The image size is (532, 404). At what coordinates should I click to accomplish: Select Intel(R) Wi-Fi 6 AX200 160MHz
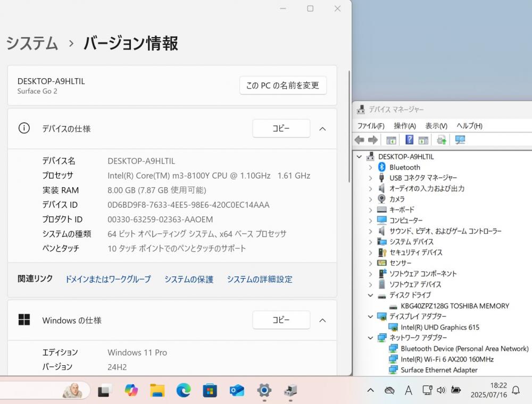tap(447, 359)
